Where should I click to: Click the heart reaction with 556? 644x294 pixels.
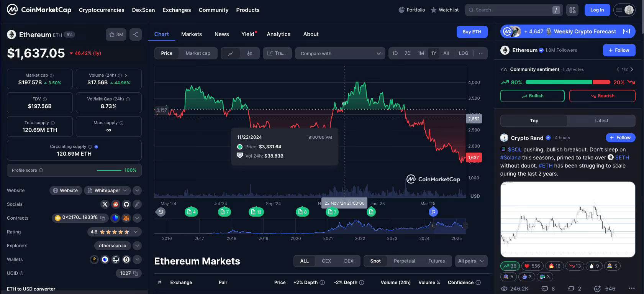(532, 266)
